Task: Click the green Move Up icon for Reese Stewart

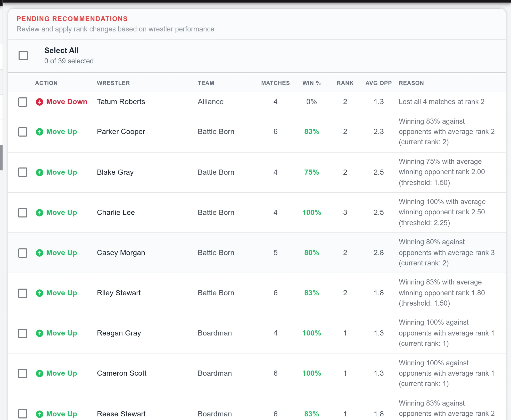Action: pyautogui.click(x=39, y=414)
